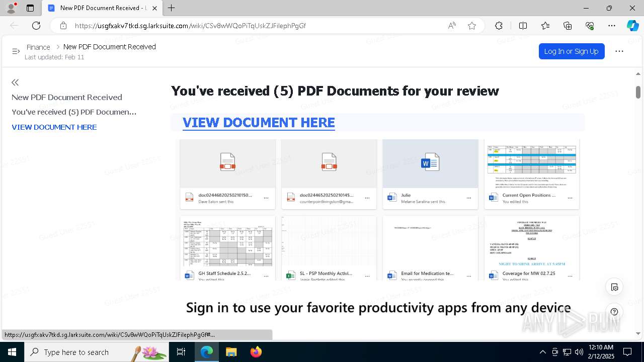Open the browser profile avatar icon
The width and height of the screenshot is (644, 362).
click(x=11, y=8)
